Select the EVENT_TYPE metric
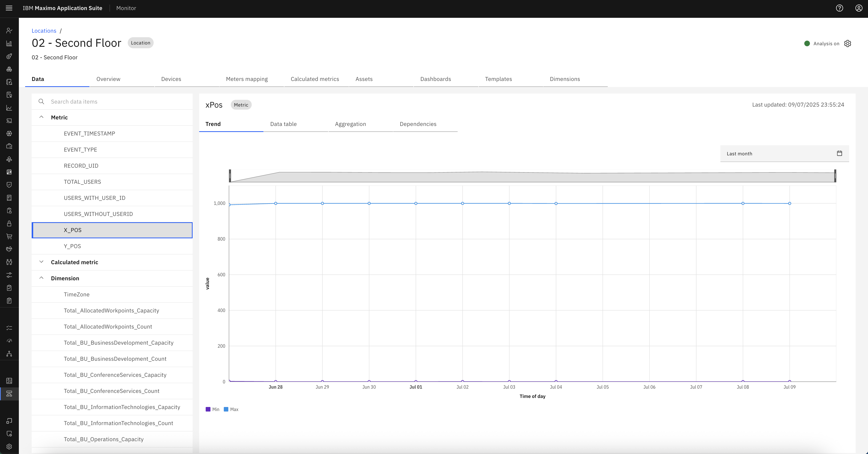The width and height of the screenshot is (868, 454). 112,150
